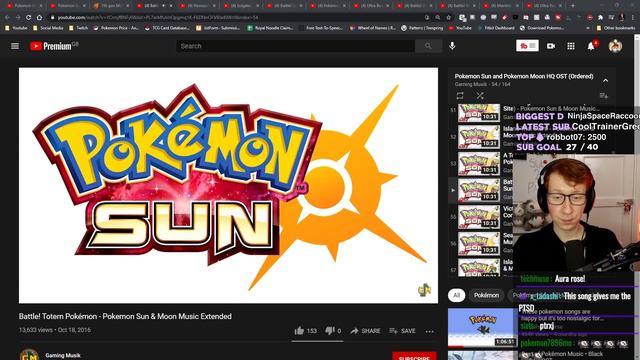
Task: Play playlist video number 56
Action: click(479, 243)
